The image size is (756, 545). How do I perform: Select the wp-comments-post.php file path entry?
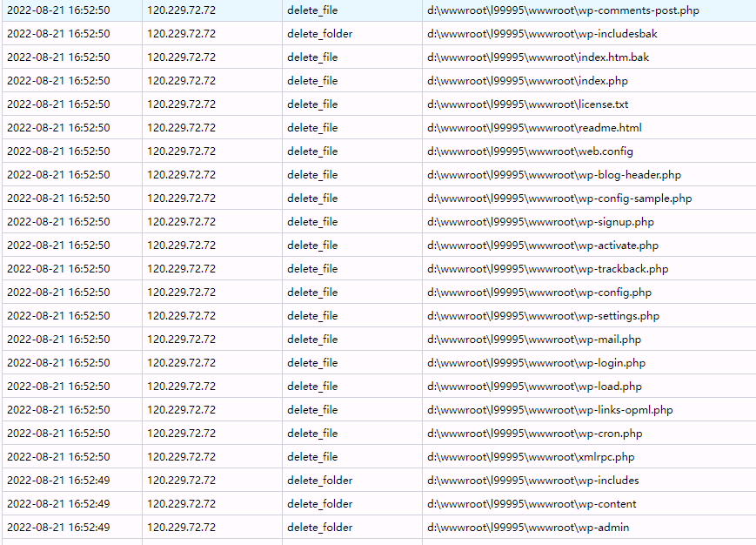point(563,10)
